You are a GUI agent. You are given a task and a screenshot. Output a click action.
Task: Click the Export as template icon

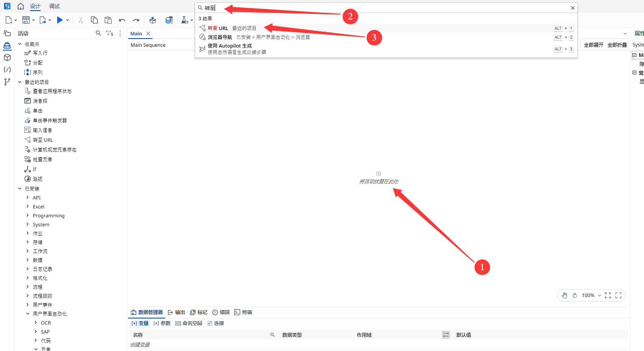coord(43,20)
